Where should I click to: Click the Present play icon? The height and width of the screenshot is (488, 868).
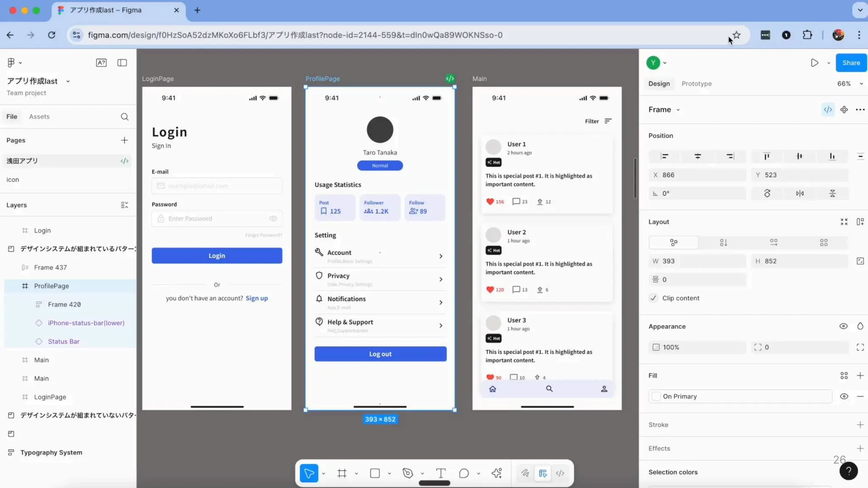[814, 63]
